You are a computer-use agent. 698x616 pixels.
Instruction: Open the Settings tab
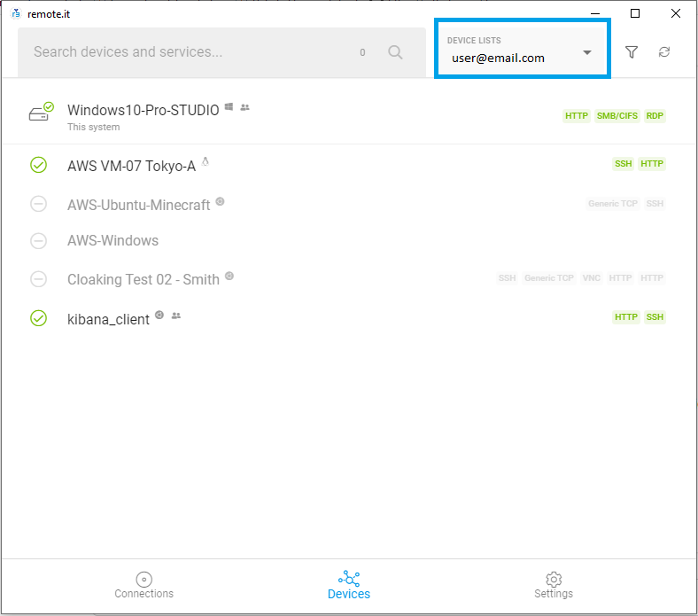pos(554,586)
